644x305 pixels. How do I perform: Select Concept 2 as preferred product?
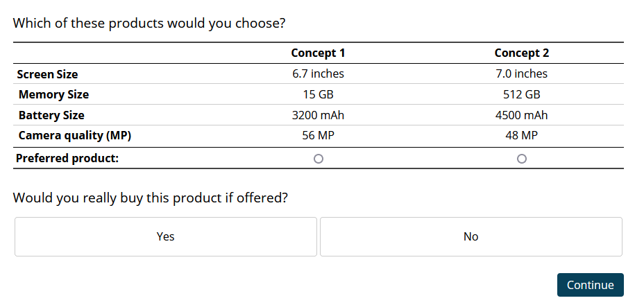click(522, 159)
